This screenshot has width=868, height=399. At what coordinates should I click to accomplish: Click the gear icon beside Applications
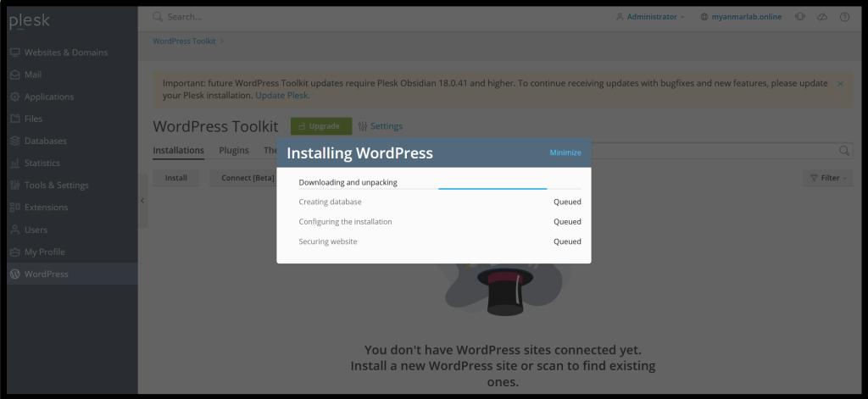15,97
